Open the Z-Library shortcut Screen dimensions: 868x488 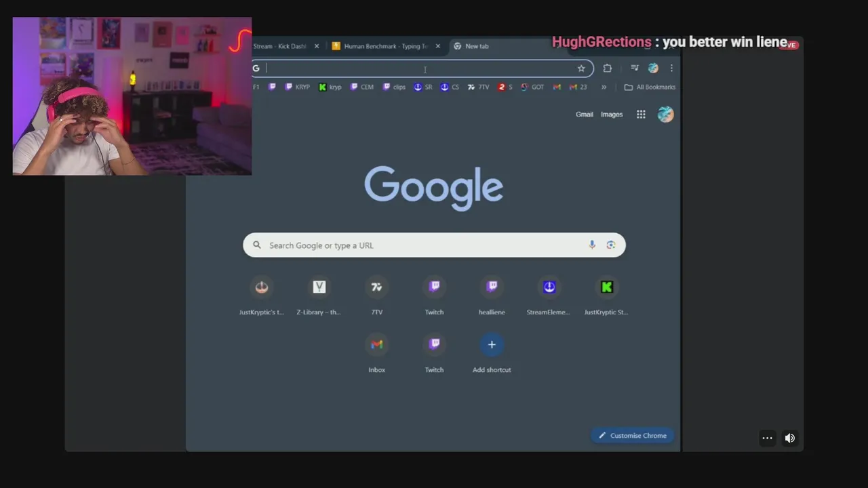tap(319, 297)
